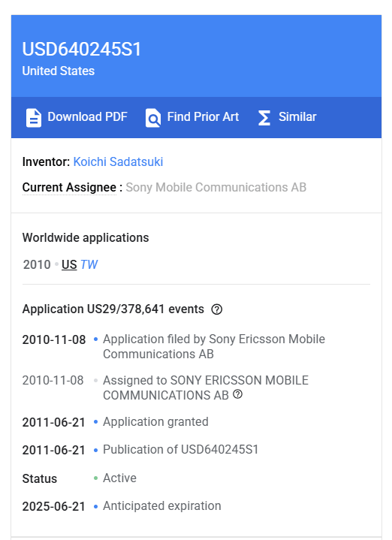Open the TW worldwide application

point(89,264)
